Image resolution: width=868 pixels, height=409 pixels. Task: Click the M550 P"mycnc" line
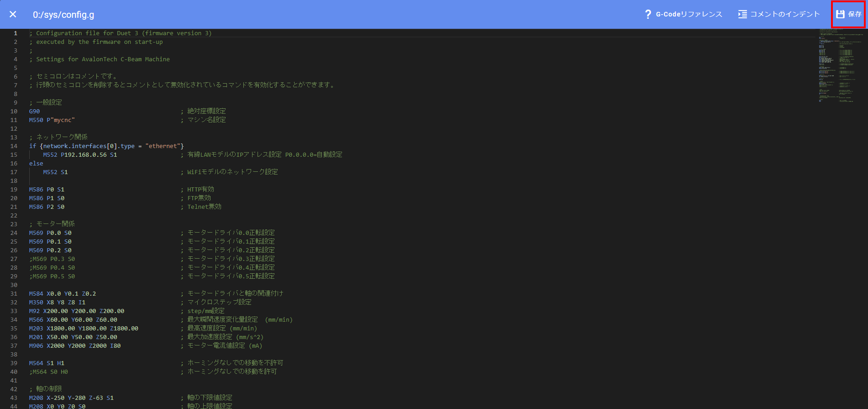pyautogui.click(x=52, y=120)
